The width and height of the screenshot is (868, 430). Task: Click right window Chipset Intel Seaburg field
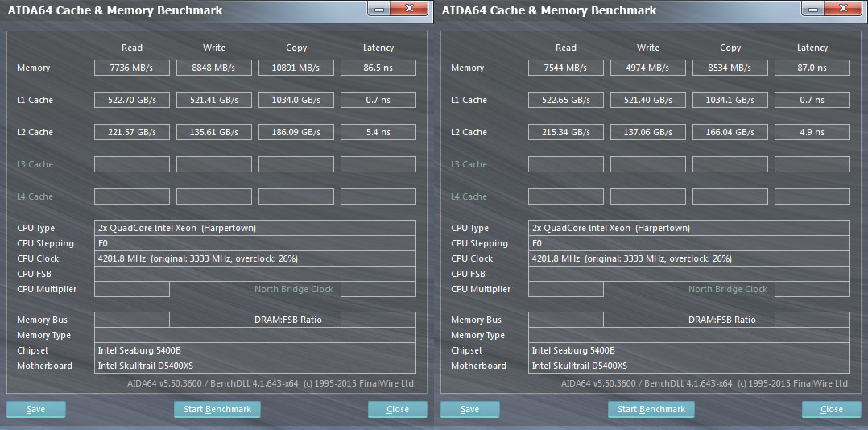(689, 350)
